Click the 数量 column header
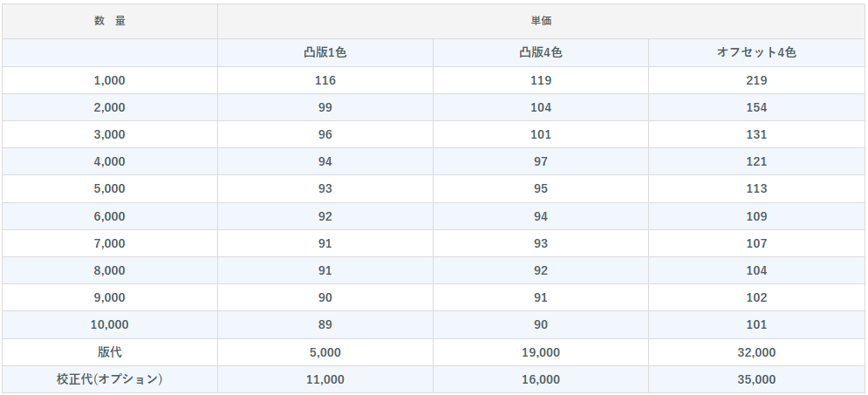Viewport: 868px width, 395px height. (x=109, y=21)
